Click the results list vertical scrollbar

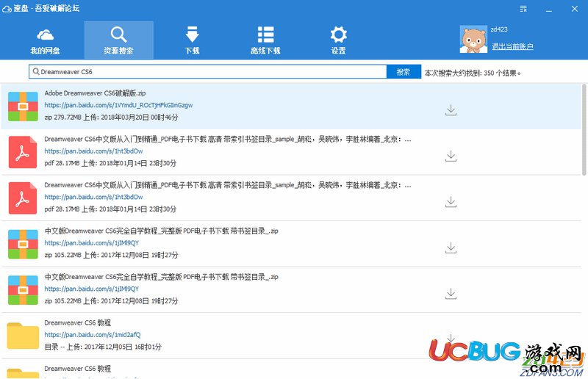tap(584, 130)
